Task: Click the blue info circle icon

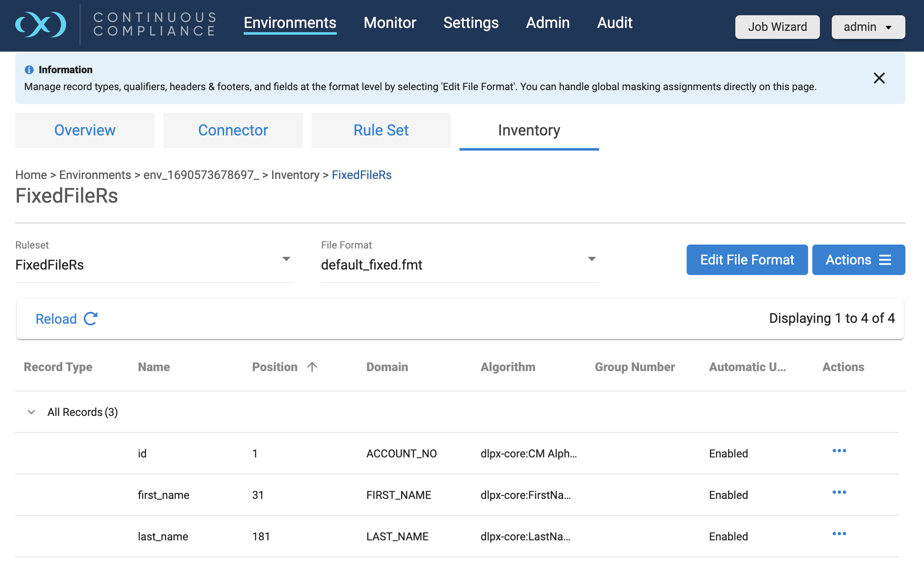Action: (29, 70)
